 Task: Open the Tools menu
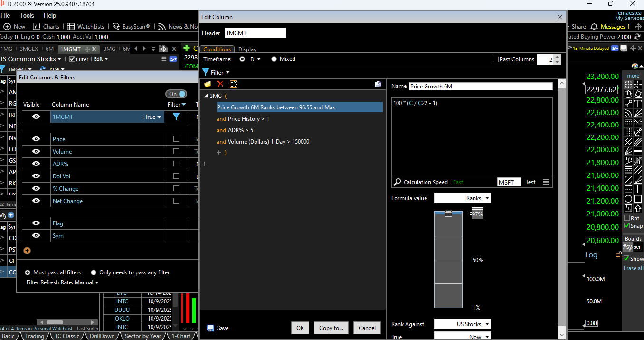[27, 15]
